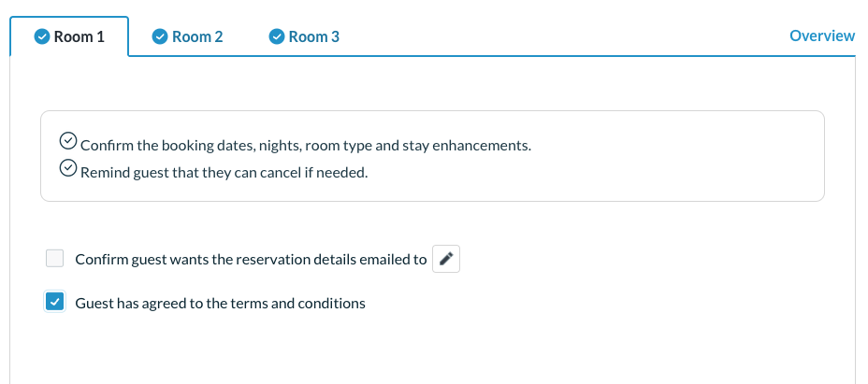Switch to the Room 1 tab
868x384 pixels.
(x=79, y=36)
